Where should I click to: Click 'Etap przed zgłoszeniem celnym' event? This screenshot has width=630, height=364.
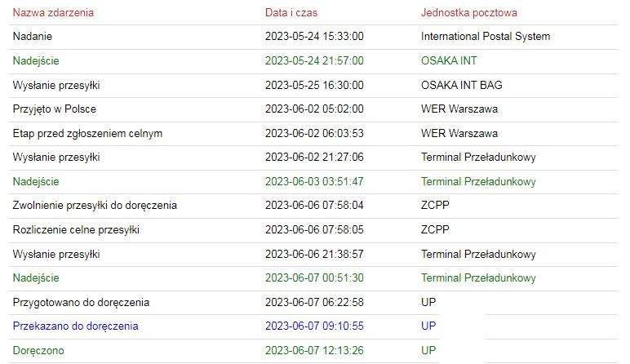point(87,133)
